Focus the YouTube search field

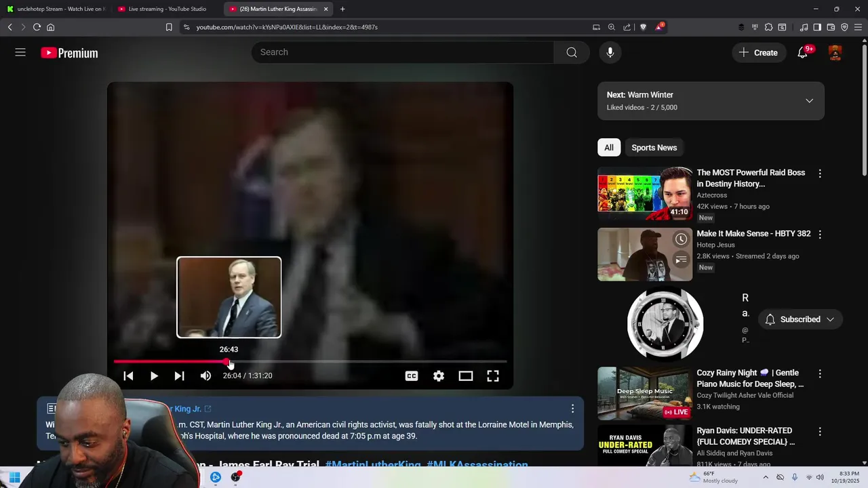403,52
